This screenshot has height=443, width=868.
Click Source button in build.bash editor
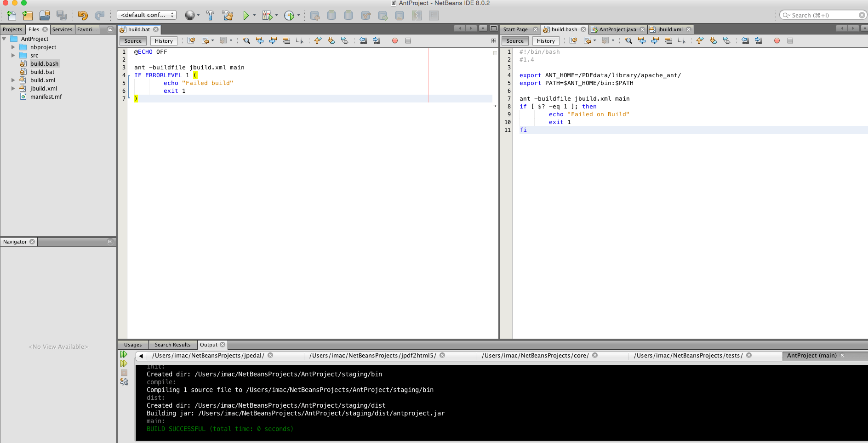[515, 41]
